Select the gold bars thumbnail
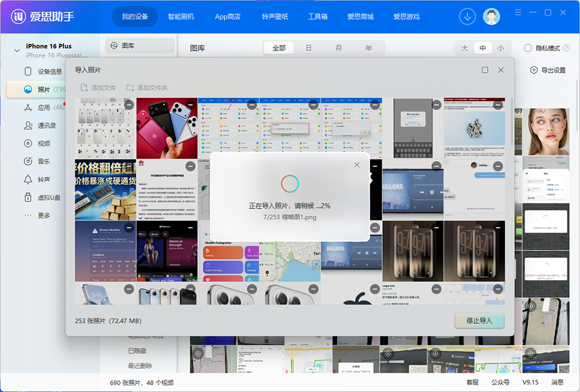 pos(106,190)
